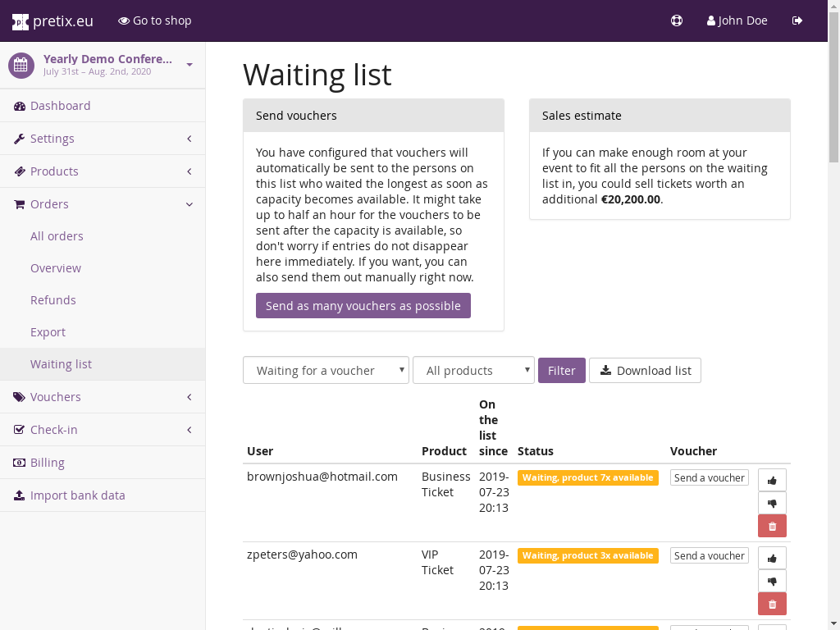840x630 pixels.
Task: Delete zpeters@yahoo.com entry with trash icon
Action: (x=772, y=604)
